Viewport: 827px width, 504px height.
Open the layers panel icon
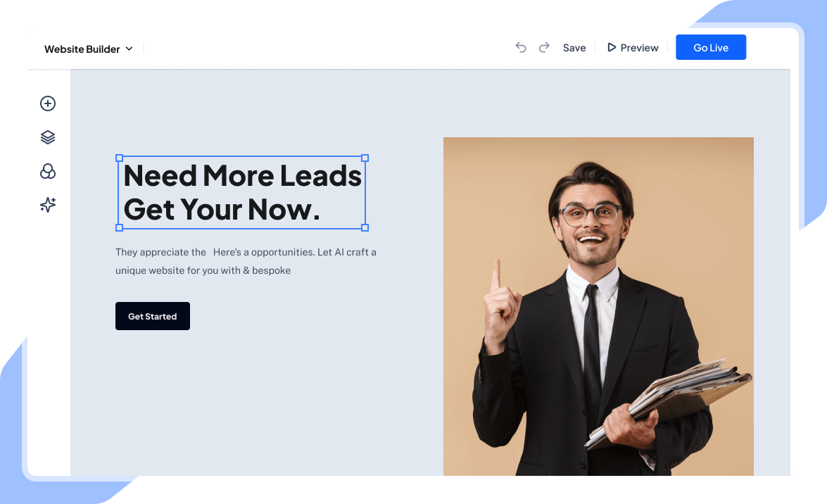point(47,137)
